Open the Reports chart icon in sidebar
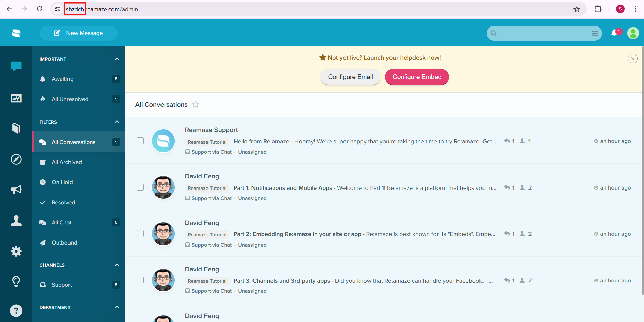644x322 pixels. pos(16,98)
